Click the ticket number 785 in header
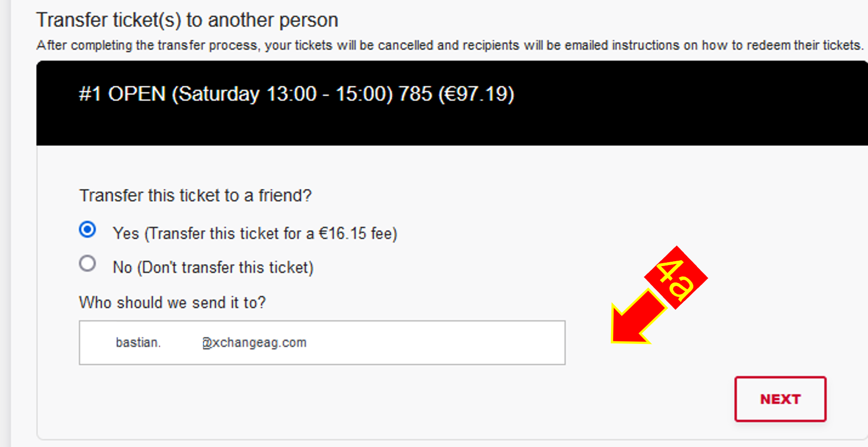This screenshot has height=447, width=868. coord(415,94)
